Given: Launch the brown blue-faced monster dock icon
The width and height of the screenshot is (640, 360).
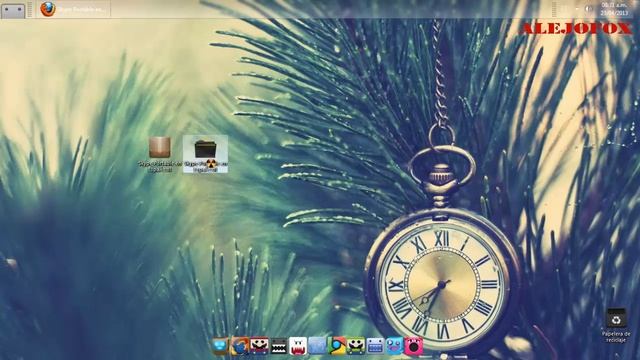Looking at the screenshot, I should pyautogui.click(x=220, y=346).
